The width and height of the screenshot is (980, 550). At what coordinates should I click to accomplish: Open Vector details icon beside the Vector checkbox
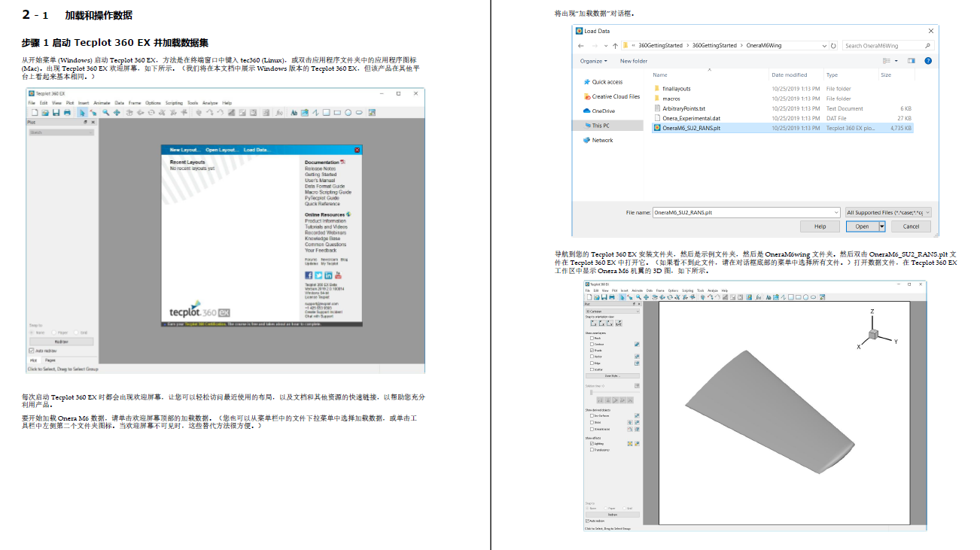pyautogui.click(x=637, y=357)
